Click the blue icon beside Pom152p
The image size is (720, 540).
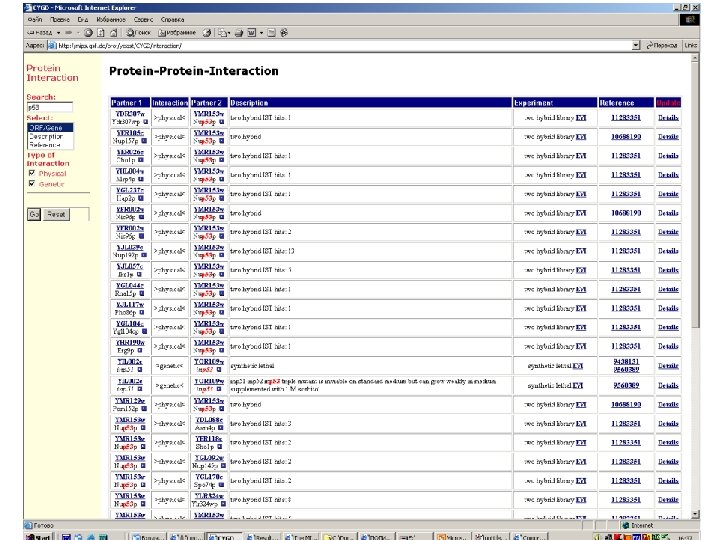[x=144, y=409]
